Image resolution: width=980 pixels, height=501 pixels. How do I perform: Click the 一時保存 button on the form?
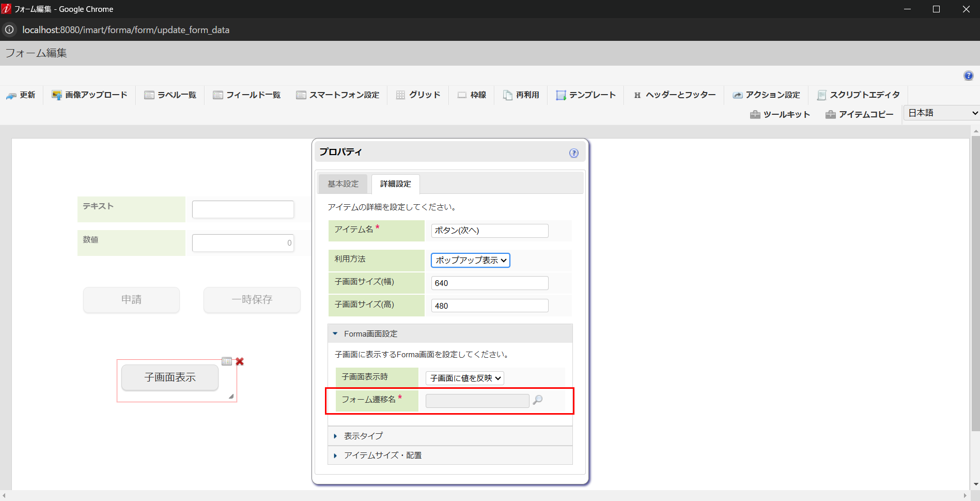click(x=252, y=300)
